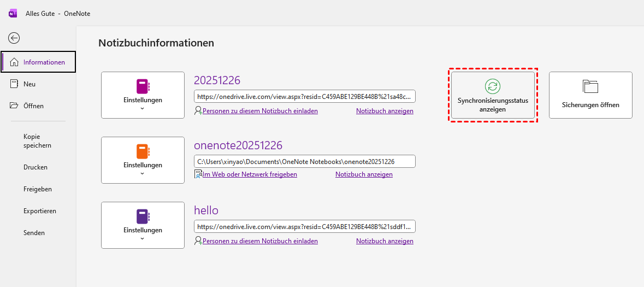Open the Öffnen menu item
The width and height of the screenshot is (644, 287).
tap(33, 106)
